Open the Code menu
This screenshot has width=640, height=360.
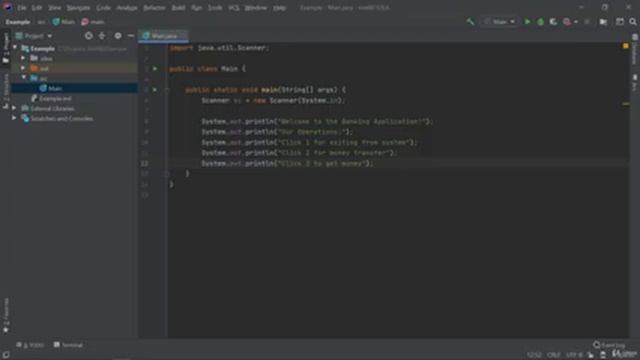click(103, 8)
